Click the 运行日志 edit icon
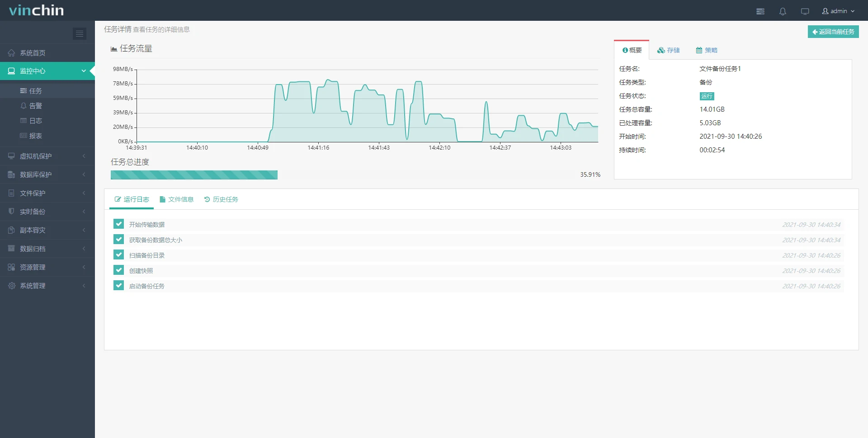This screenshot has width=868, height=438. pyautogui.click(x=118, y=199)
